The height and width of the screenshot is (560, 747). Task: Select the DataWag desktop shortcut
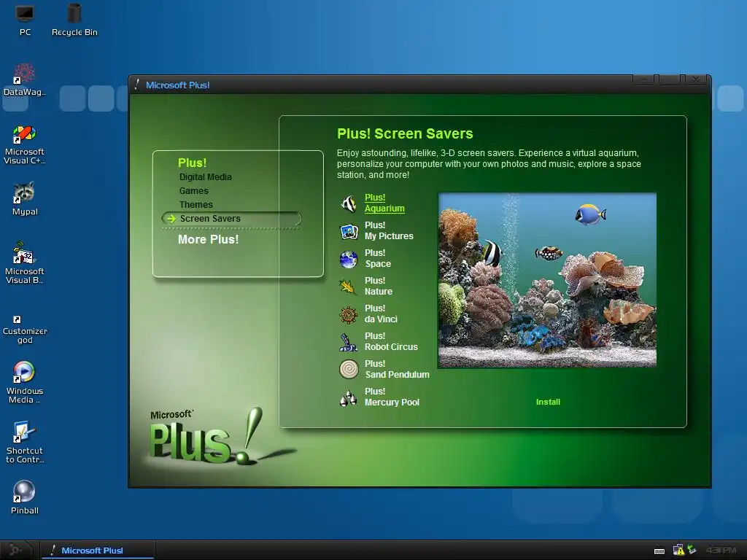24,79
